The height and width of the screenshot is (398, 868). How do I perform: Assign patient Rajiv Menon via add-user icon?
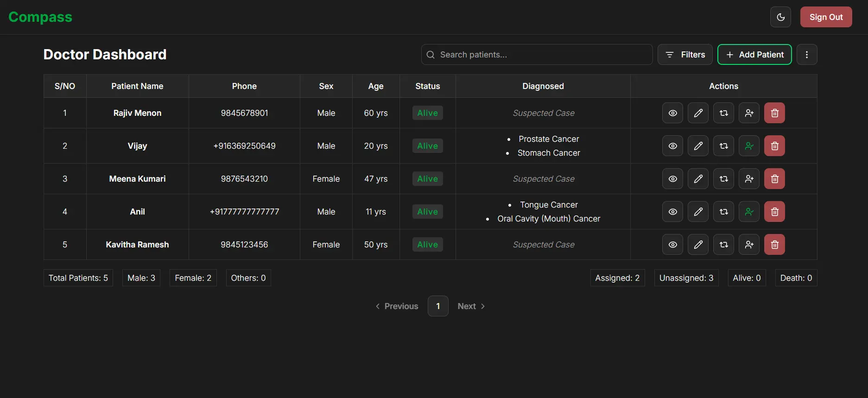coord(749,113)
